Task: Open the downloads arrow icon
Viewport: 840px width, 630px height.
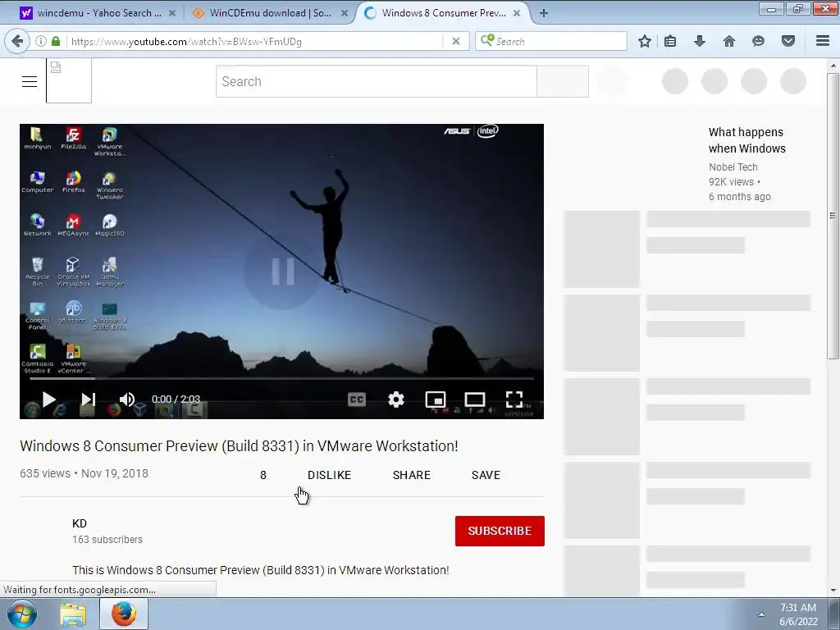Action: click(700, 41)
